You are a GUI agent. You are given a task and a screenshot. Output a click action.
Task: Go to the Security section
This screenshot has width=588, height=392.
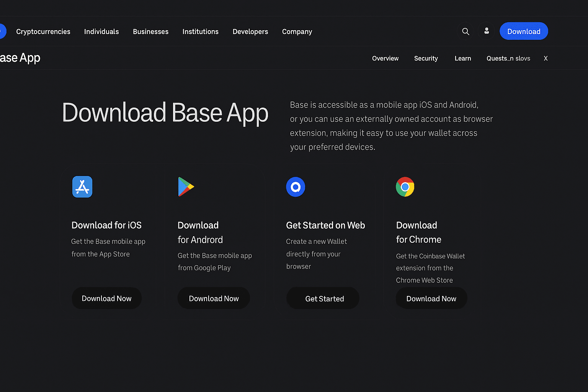(426, 58)
